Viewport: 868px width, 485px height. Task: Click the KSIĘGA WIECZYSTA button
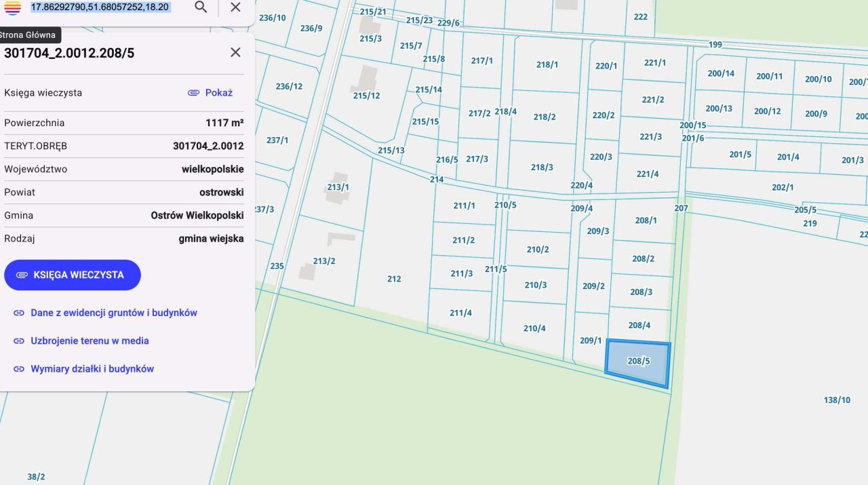pyautogui.click(x=73, y=275)
